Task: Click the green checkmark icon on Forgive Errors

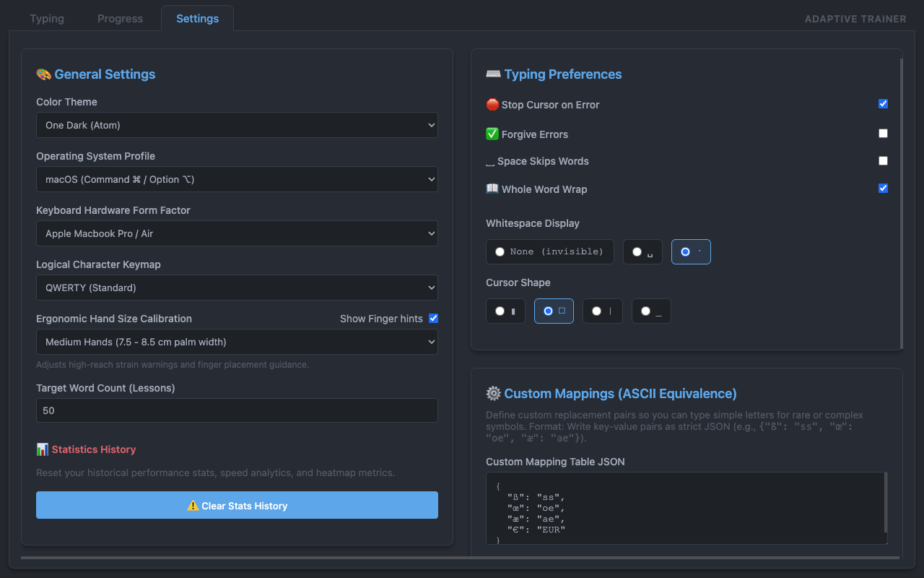Action: [492, 134]
